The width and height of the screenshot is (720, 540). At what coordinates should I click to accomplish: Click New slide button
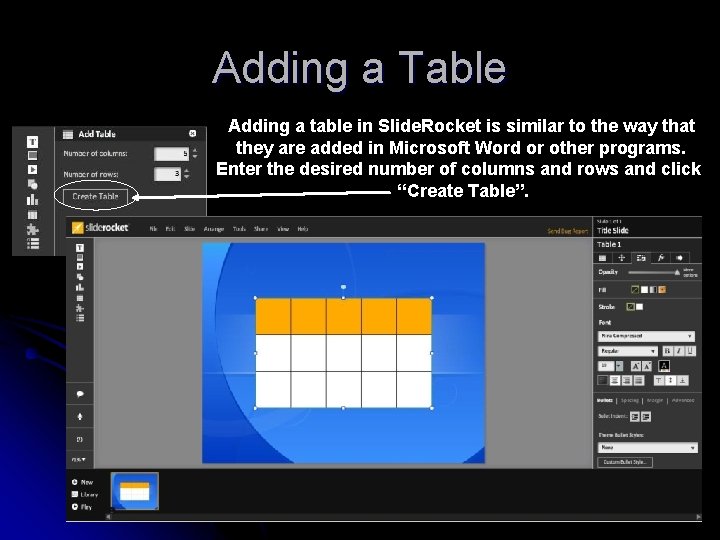tap(82, 482)
